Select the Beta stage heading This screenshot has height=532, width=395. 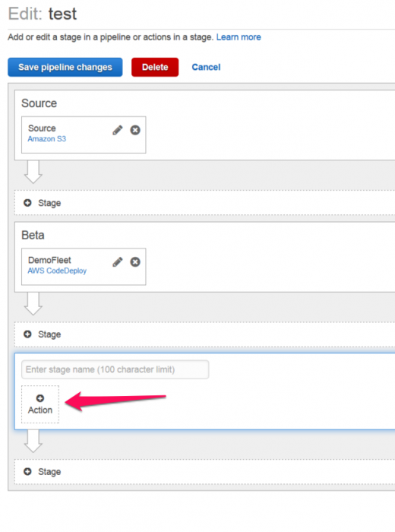(33, 235)
